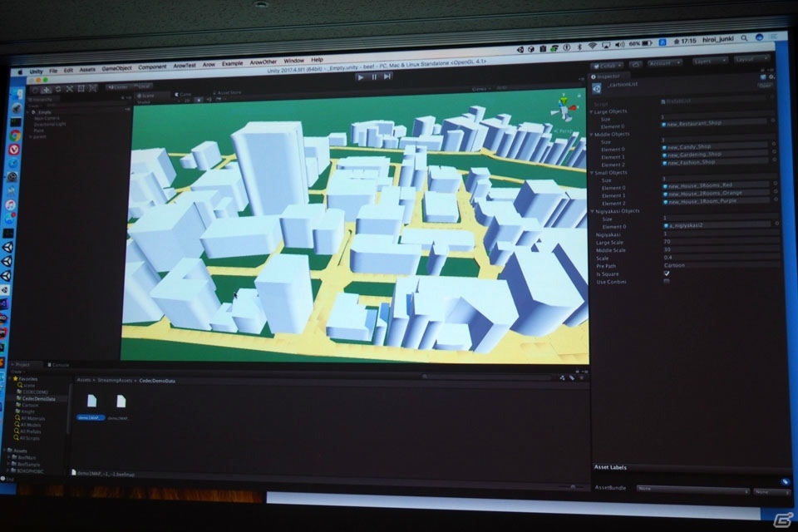Select the demo1MAP file icon
This screenshot has height=532, width=798.
91,401
